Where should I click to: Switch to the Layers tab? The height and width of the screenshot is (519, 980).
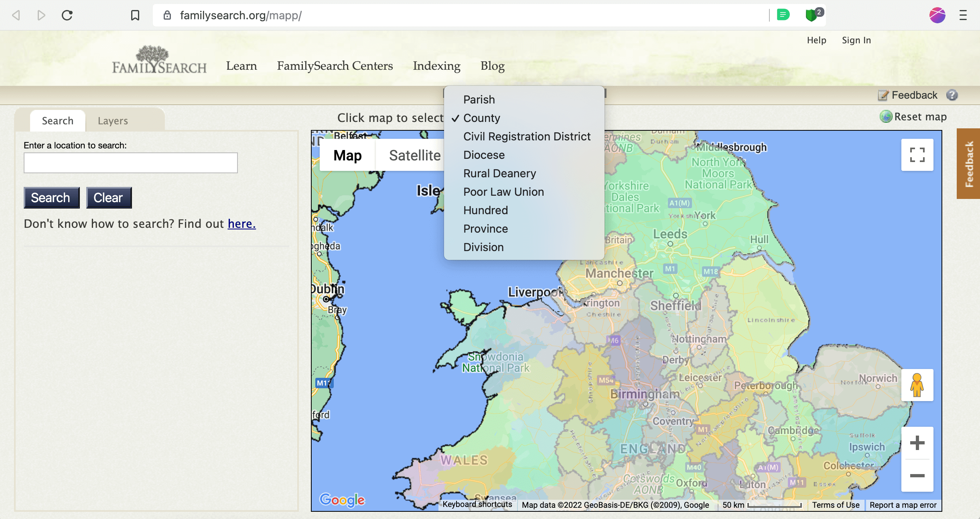(x=113, y=121)
